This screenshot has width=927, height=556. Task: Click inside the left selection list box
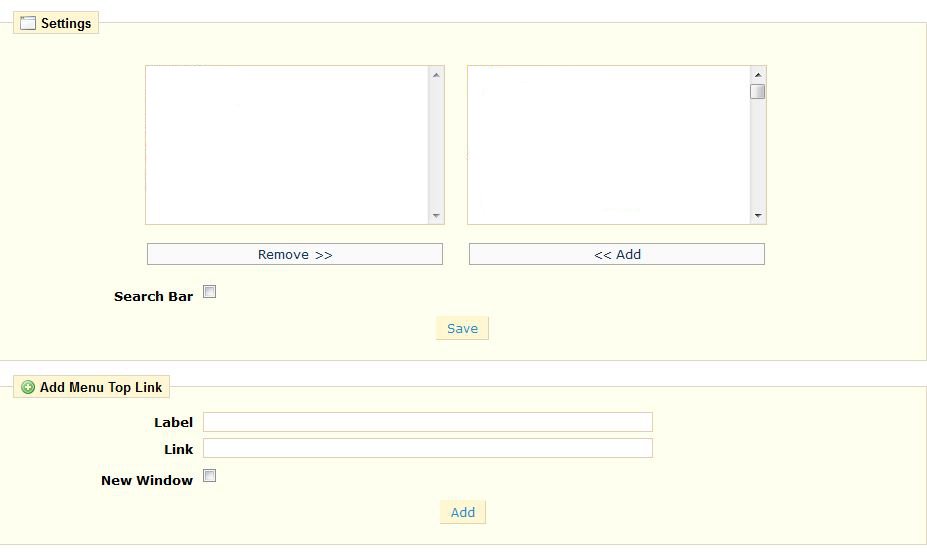pos(287,145)
